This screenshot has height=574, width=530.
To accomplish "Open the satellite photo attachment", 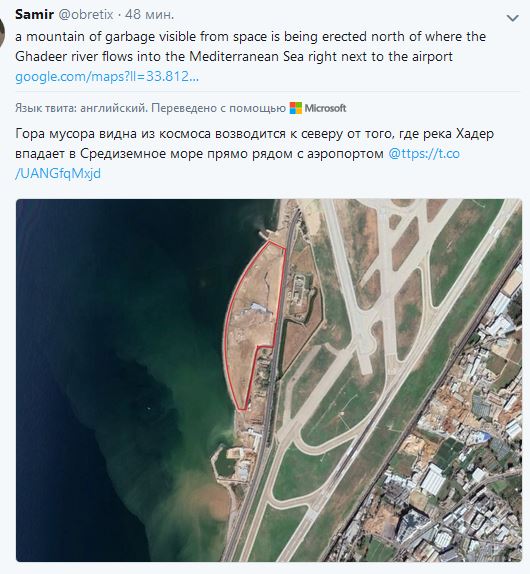I will [269, 380].
